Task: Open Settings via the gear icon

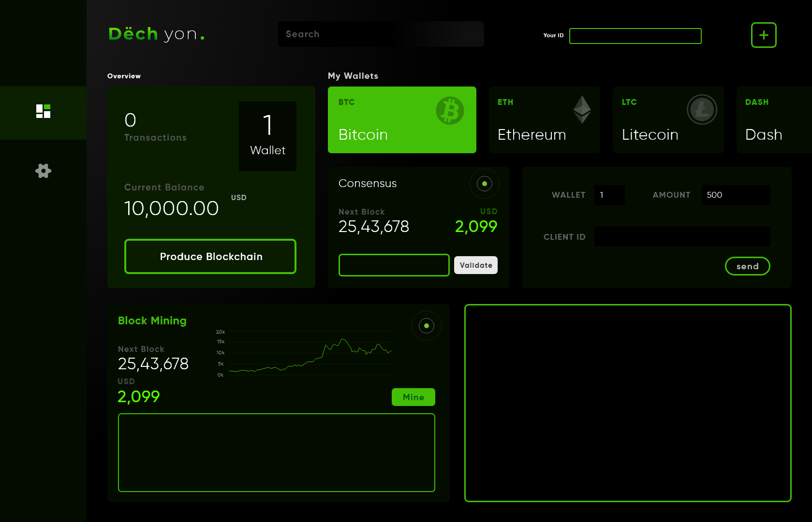Action: coord(44,171)
